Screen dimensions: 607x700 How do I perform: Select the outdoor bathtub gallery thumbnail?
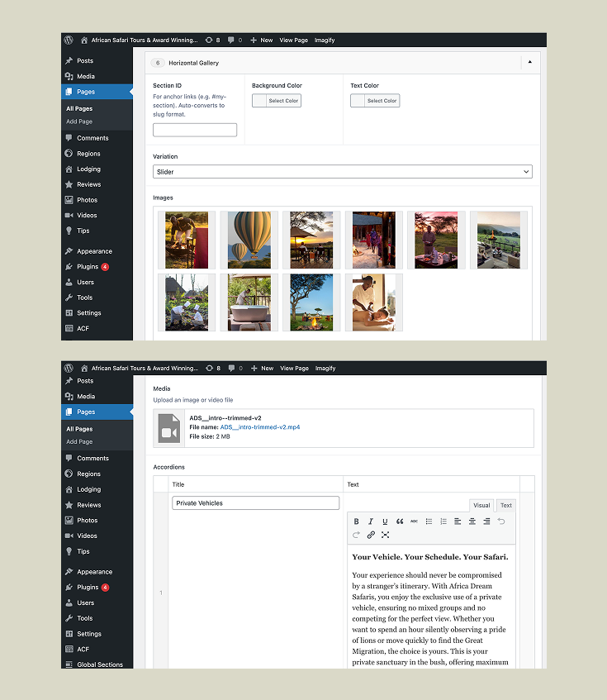(249, 302)
